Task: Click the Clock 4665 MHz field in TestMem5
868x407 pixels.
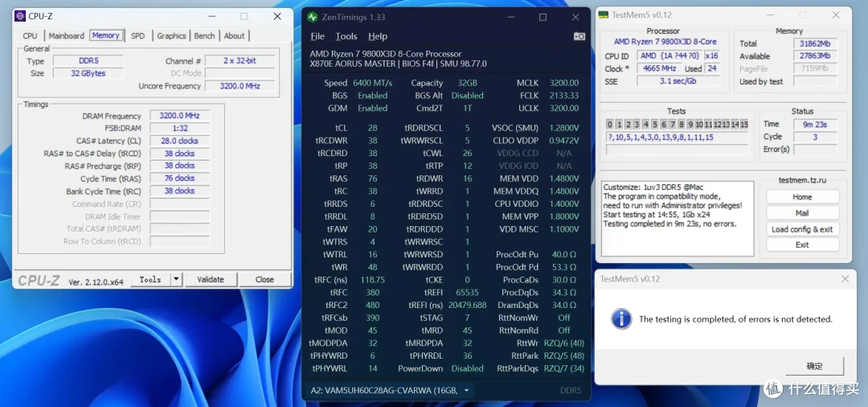Action: pos(659,68)
